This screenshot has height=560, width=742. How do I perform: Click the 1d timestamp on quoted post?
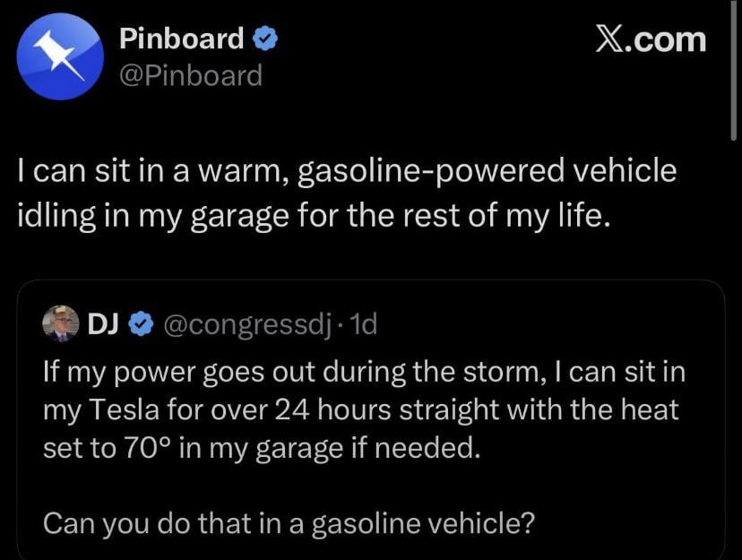tap(366, 323)
